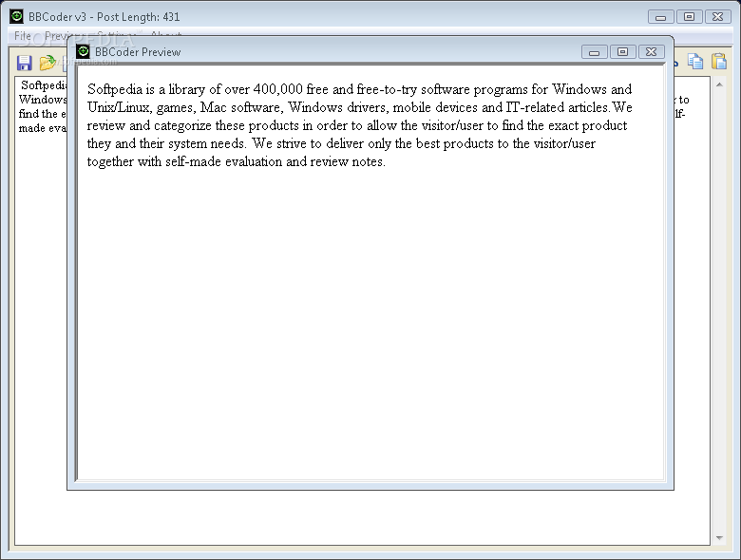Click the editor scrollbar down arrow
This screenshot has width=741, height=560.
pos(719,538)
